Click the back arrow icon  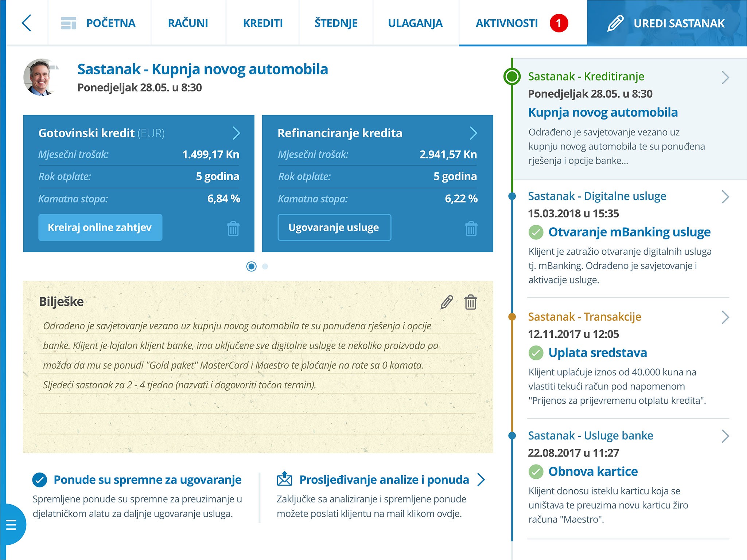(27, 23)
